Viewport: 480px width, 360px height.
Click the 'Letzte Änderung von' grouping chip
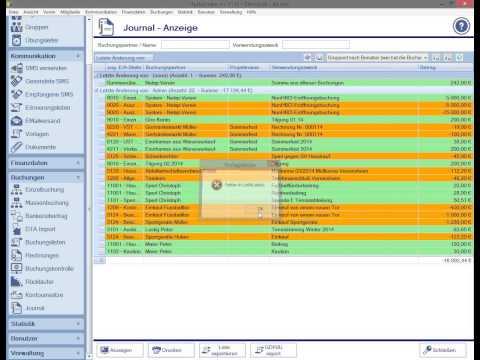point(123,58)
